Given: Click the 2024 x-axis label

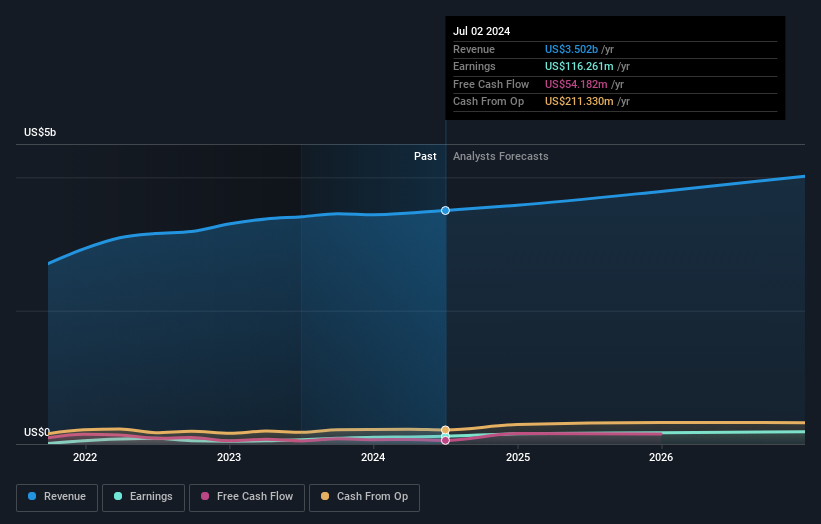Looking at the screenshot, I should click(x=373, y=457).
